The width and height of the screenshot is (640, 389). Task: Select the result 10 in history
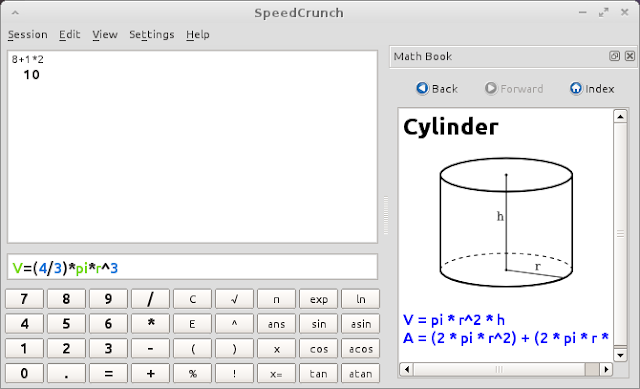pos(31,75)
